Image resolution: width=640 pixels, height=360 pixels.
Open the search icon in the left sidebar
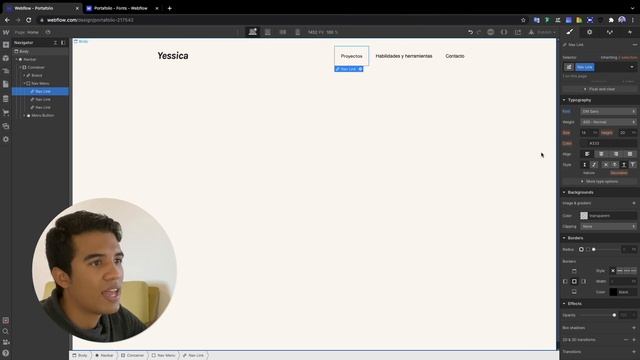pos(6,331)
